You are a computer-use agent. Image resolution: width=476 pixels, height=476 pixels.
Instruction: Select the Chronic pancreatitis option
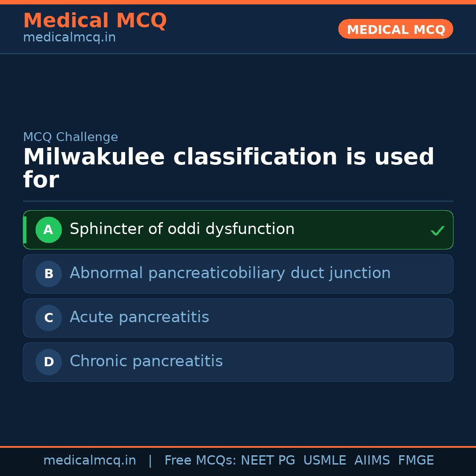[146, 361]
